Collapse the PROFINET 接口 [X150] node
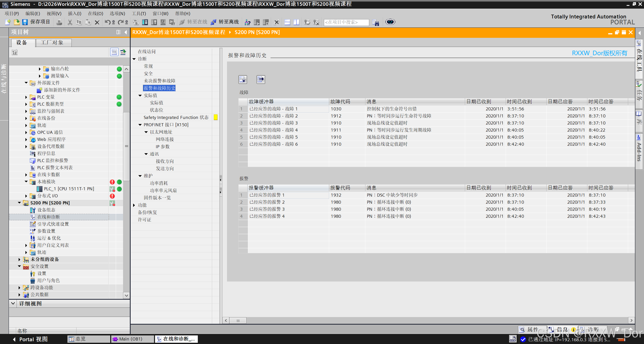Viewport: 644px width, 344px height. [140, 125]
